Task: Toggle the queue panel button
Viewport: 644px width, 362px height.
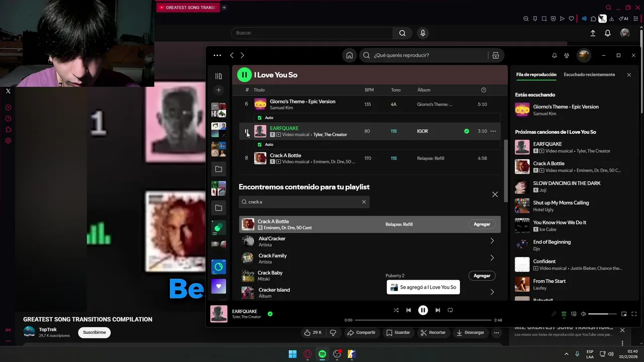Action: click(564, 314)
